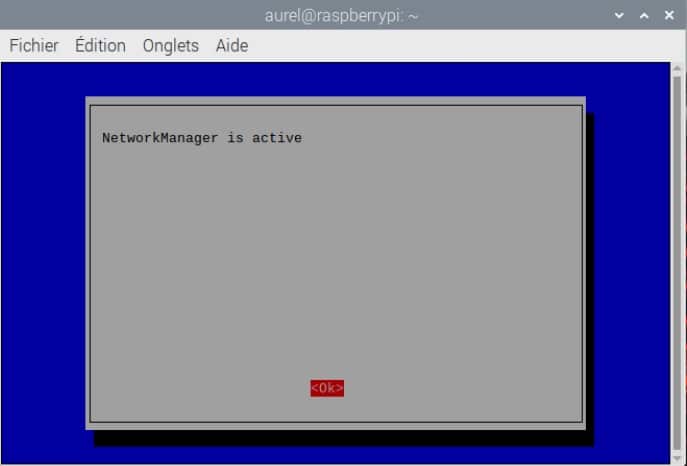Screen dimensions: 687x466
Task: Open the Aide menu
Action: point(232,46)
